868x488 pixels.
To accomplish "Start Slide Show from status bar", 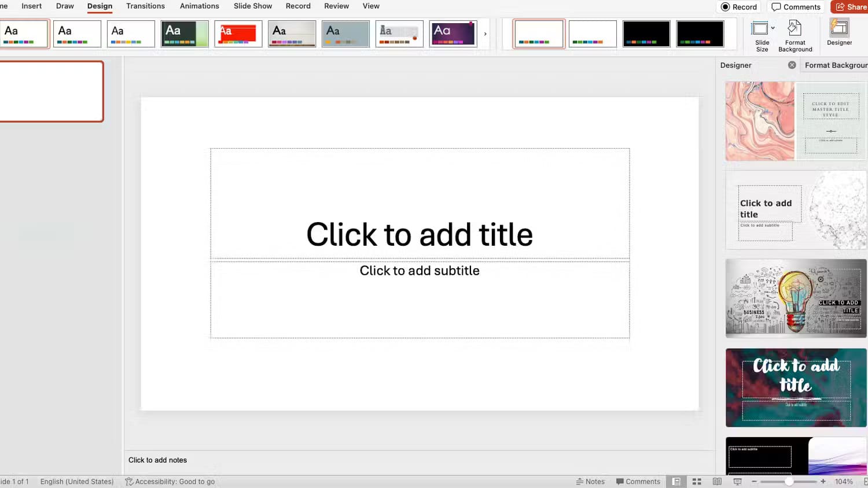I will pos(737,482).
